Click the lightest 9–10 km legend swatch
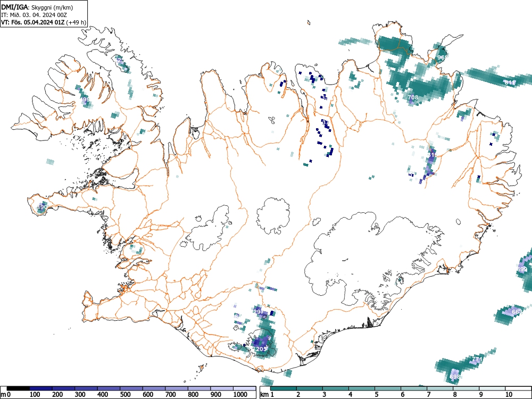532x399 pixels. (x=492, y=388)
